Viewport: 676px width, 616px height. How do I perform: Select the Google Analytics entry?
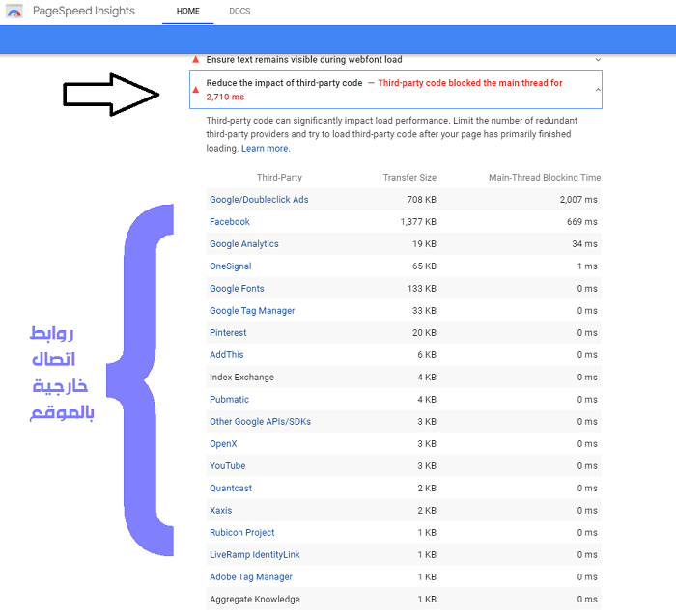tap(244, 244)
